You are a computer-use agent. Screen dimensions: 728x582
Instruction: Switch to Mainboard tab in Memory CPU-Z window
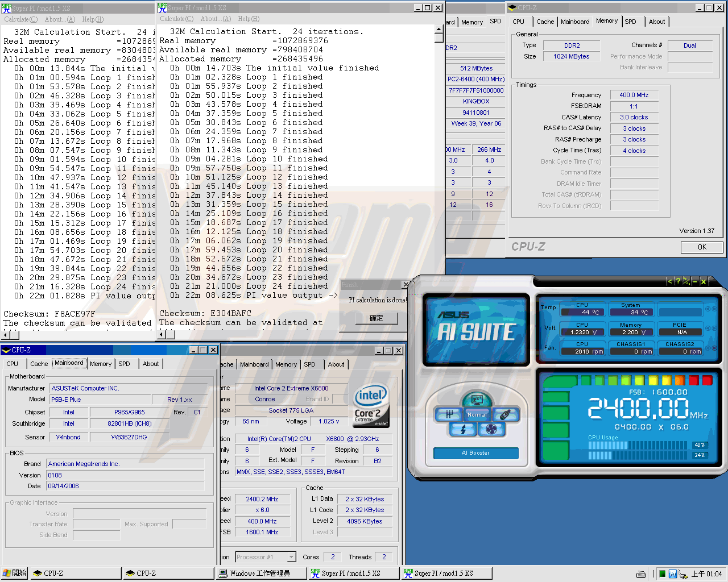(575, 22)
